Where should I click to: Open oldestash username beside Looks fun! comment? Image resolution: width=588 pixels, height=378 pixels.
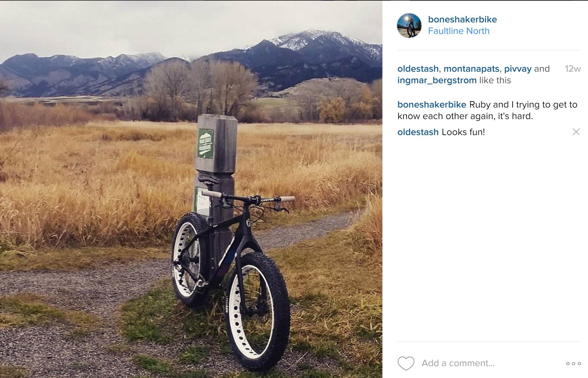point(418,132)
